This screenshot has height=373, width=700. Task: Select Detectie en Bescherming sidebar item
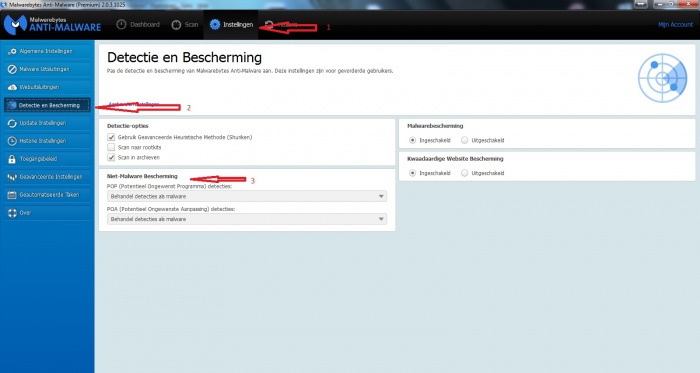47,105
